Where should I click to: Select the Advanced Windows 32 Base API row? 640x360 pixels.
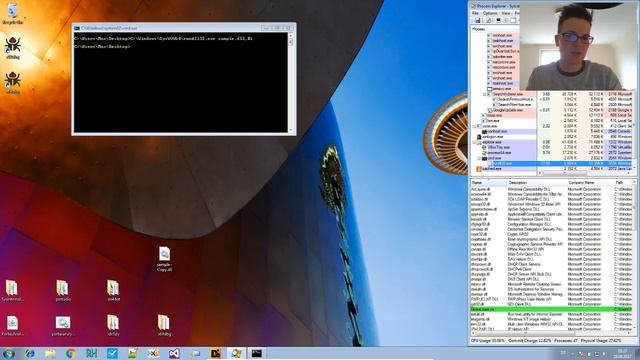(x=551, y=204)
